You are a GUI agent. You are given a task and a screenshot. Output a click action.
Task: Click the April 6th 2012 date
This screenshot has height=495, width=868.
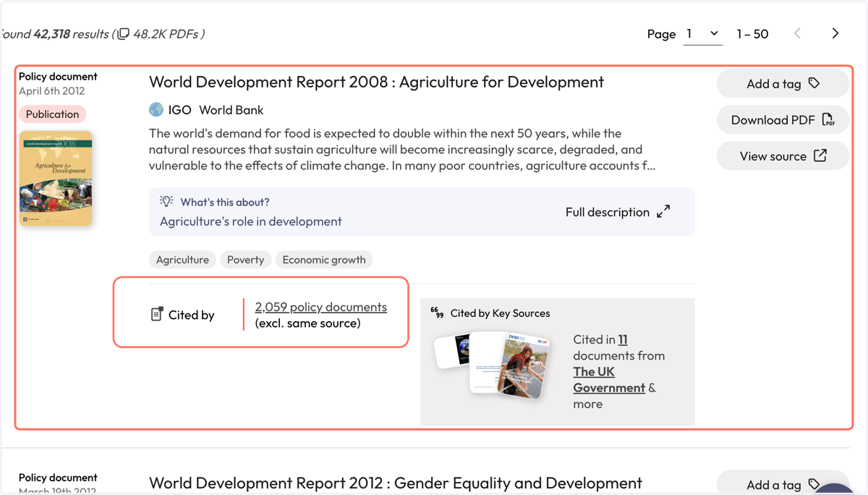51,91
